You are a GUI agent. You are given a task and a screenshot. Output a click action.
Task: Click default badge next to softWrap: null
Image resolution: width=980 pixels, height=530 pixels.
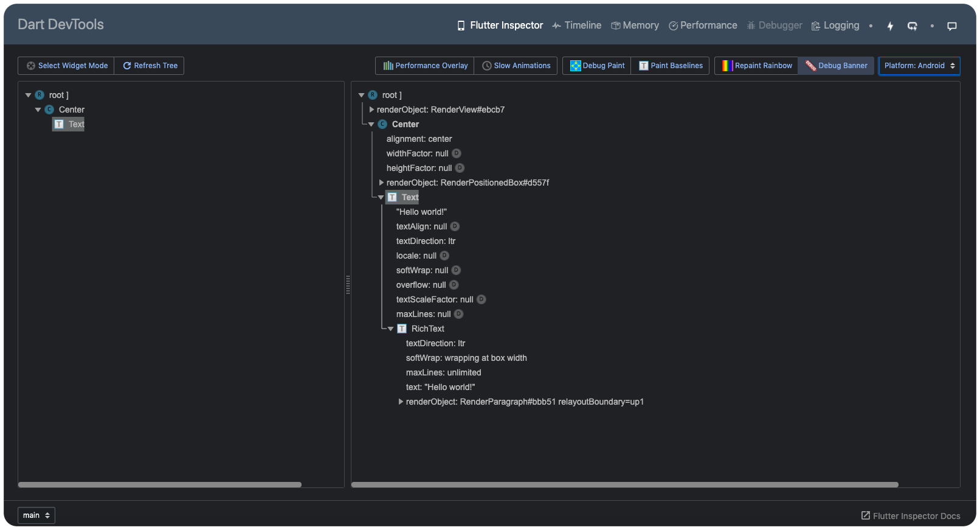[x=456, y=270]
